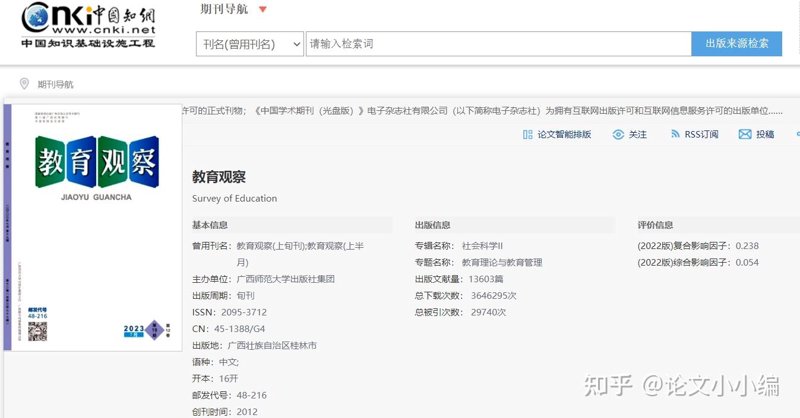Click the location pin icon beside 期刊导航

[24, 83]
